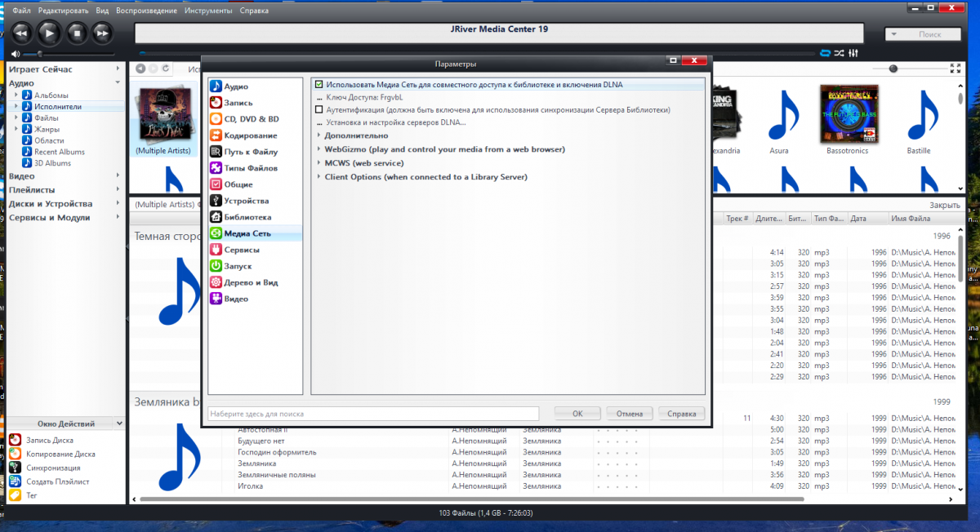980x532 pixels.
Task: Open the DSP equalizer icon
Action: click(853, 53)
